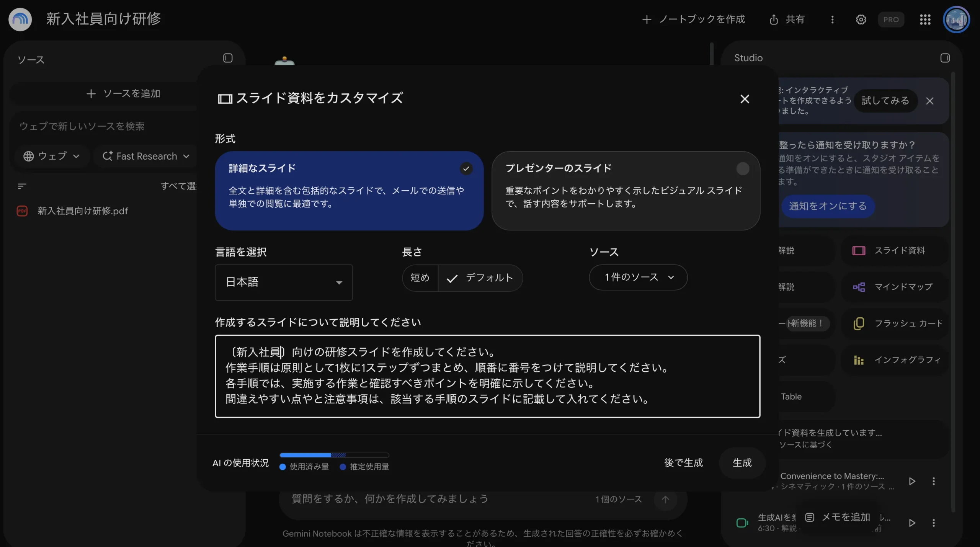
Task: Play the 生成AI 6:30 解説 item
Action: coord(912,523)
